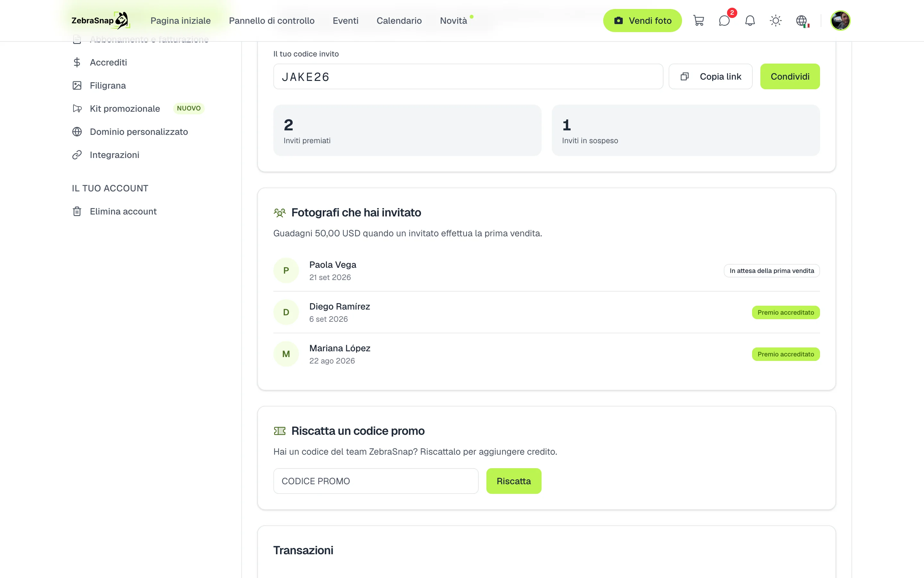
Task: Open language globe selector
Action: coord(801,21)
